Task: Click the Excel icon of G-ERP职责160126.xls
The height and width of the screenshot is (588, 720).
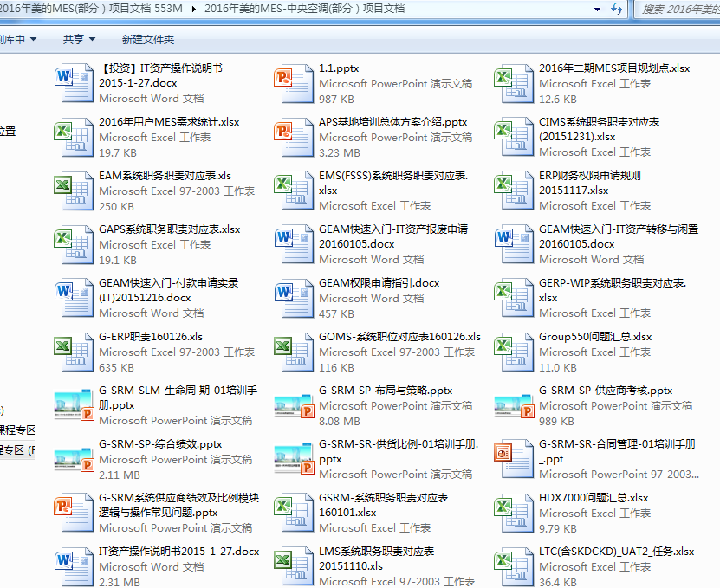Action: (x=74, y=352)
